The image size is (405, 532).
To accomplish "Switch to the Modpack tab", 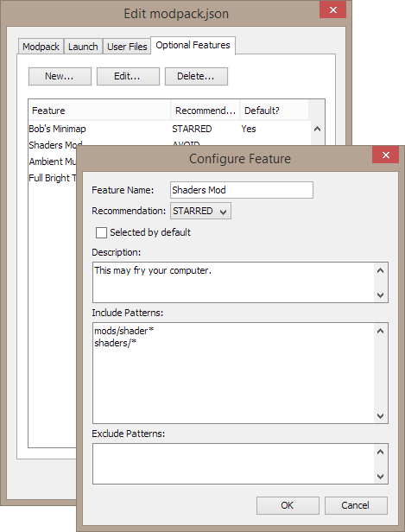I will (41, 47).
